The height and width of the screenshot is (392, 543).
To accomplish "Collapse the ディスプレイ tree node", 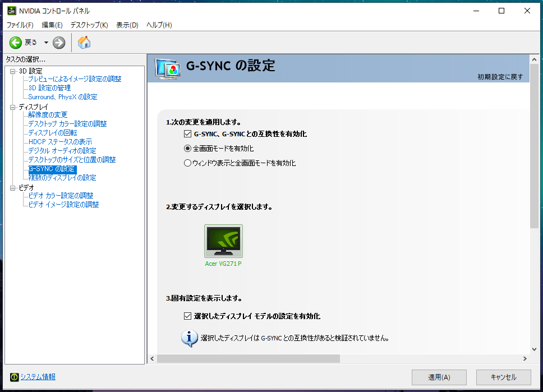I will [13, 107].
